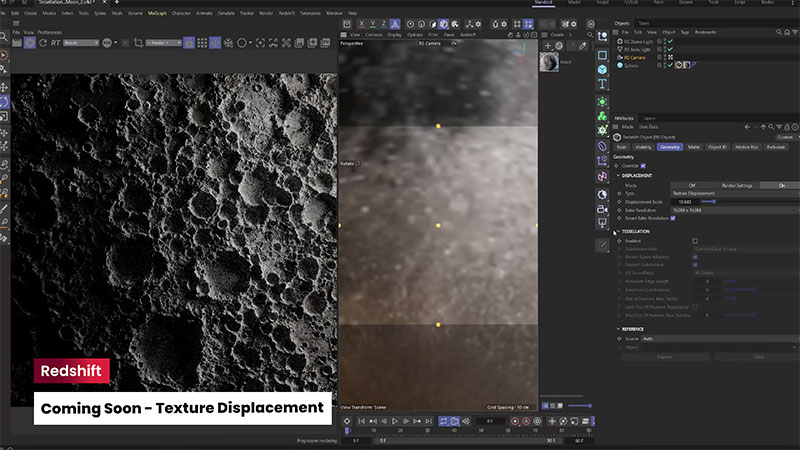Enable the Tessellation Enabled checkbox

click(696, 241)
